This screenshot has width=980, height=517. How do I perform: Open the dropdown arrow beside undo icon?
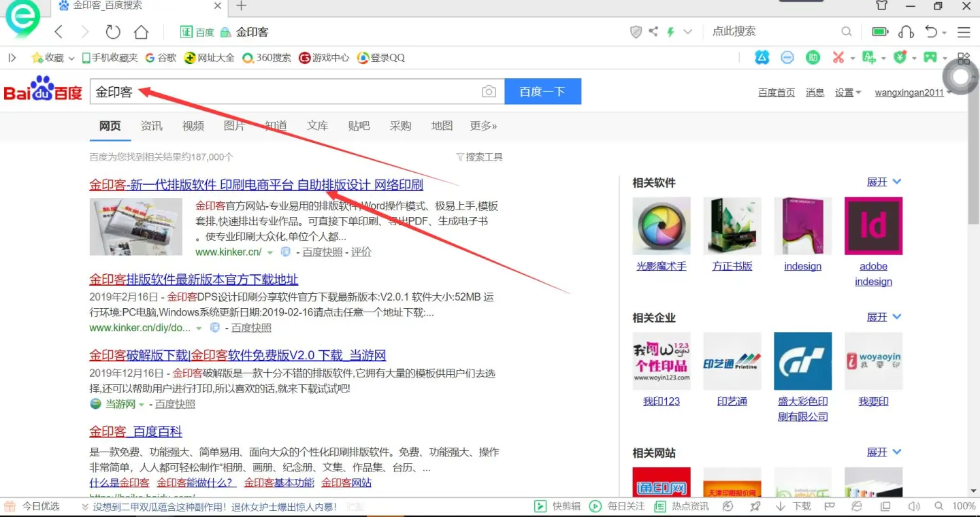[x=944, y=32]
